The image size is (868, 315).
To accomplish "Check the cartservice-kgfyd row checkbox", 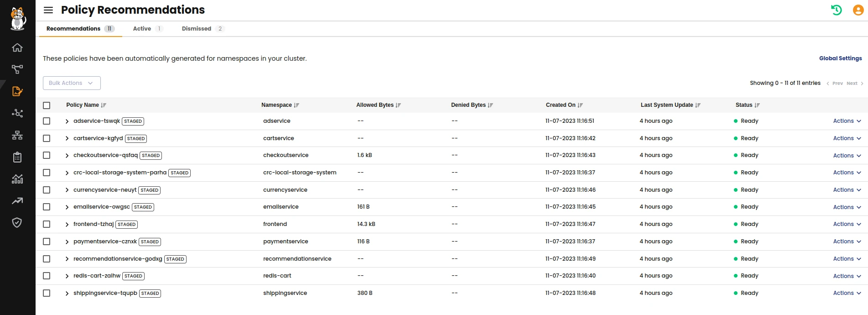I will click(47, 138).
